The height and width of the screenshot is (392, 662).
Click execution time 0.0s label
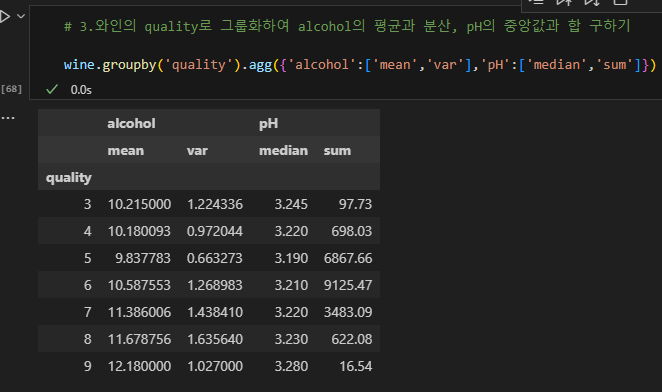click(x=81, y=90)
